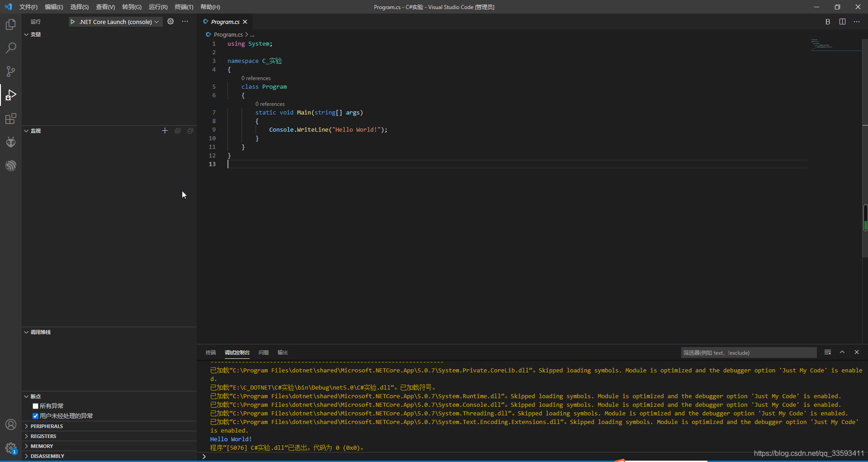Click 'Hello World!' output in debug console
The width and height of the screenshot is (868, 462).
pos(231,439)
